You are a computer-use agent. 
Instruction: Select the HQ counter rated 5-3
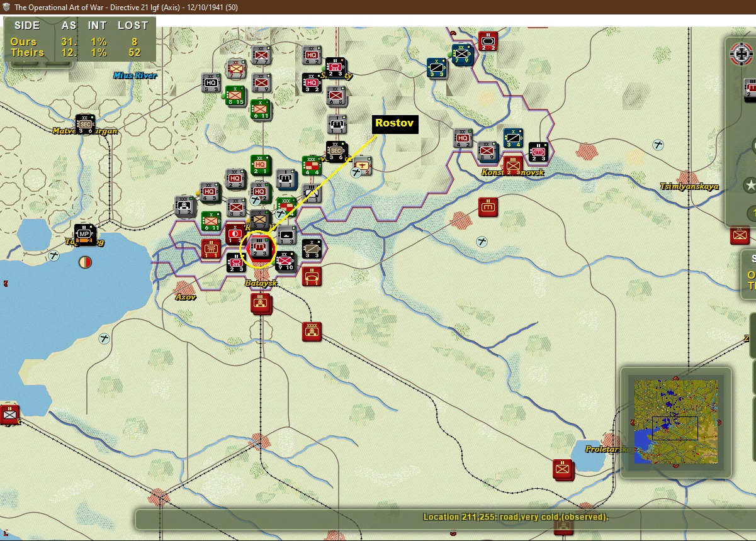point(211,83)
